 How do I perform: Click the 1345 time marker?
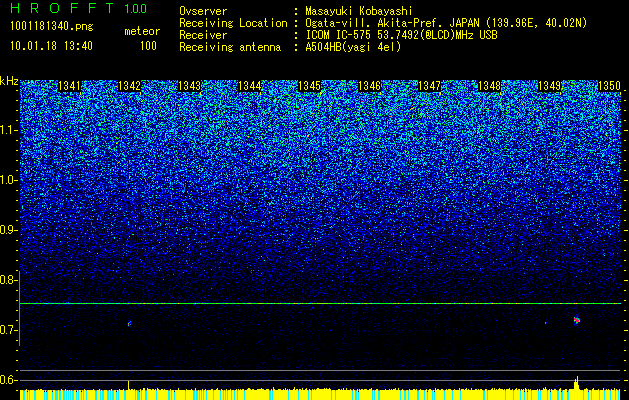click(309, 86)
